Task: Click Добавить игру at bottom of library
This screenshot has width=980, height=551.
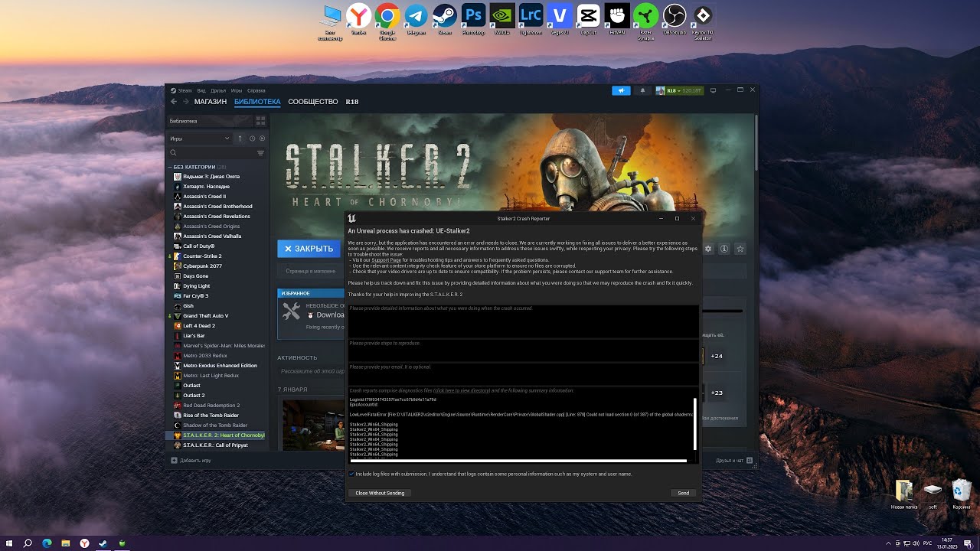Action: 191,460
